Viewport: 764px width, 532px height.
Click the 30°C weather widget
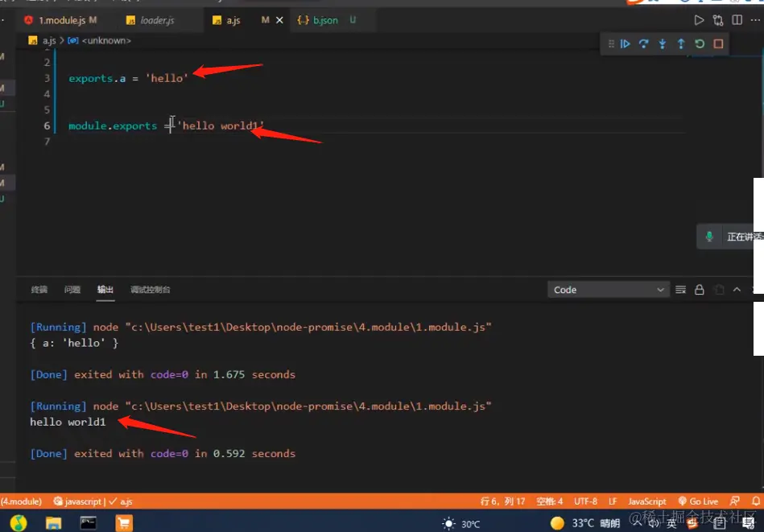point(461,524)
